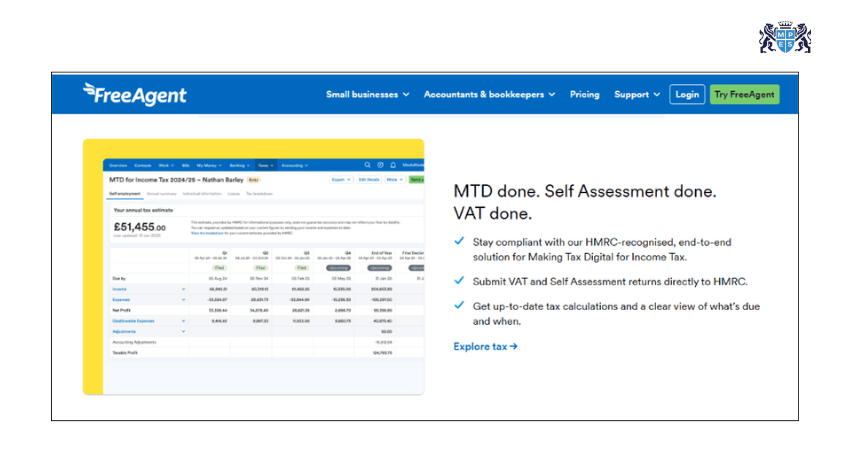Screen dimensions: 850x450
Task: Switch to the Losses tab
Action: pos(234,194)
